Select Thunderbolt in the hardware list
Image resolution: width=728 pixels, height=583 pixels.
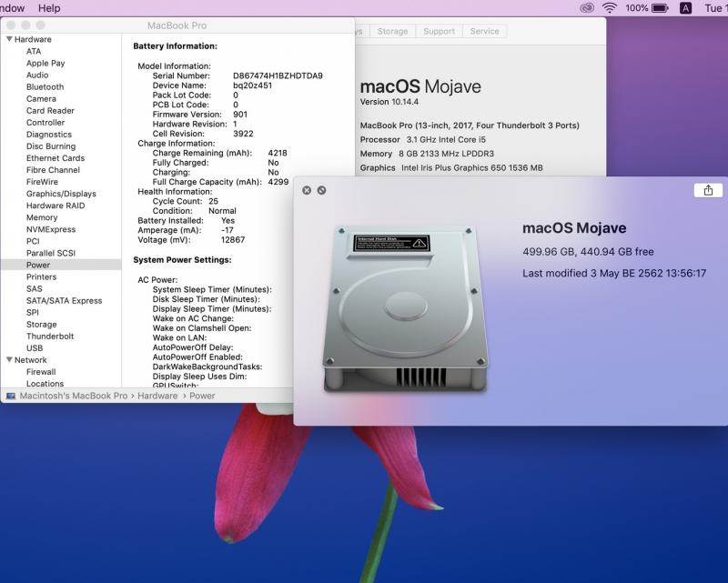pyautogui.click(x=50, y=337)
